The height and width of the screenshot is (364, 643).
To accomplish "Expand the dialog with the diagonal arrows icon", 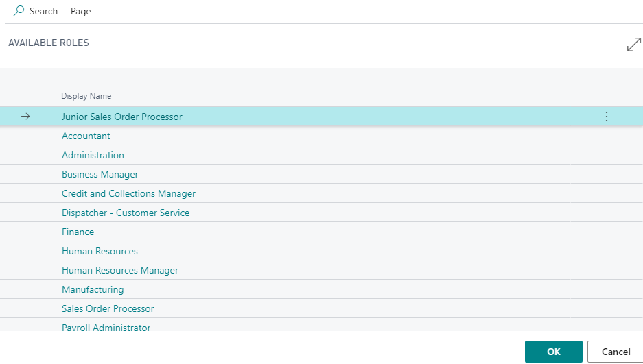I will tap(633, 45).
